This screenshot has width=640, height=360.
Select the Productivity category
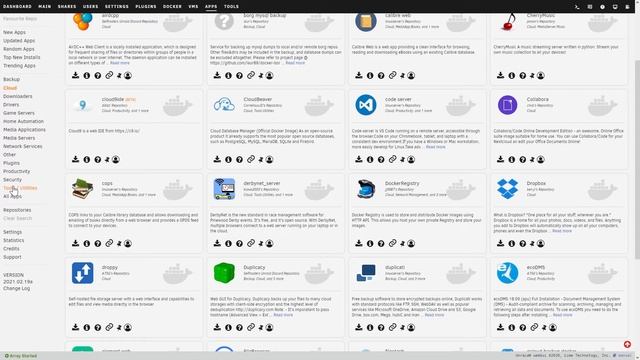point(16,171)
